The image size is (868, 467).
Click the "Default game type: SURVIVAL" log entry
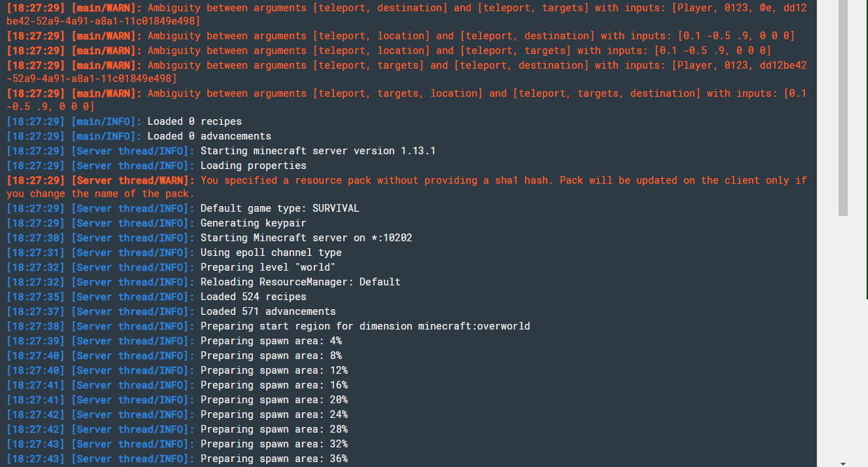pyautogui.click(x=183, y=208)
